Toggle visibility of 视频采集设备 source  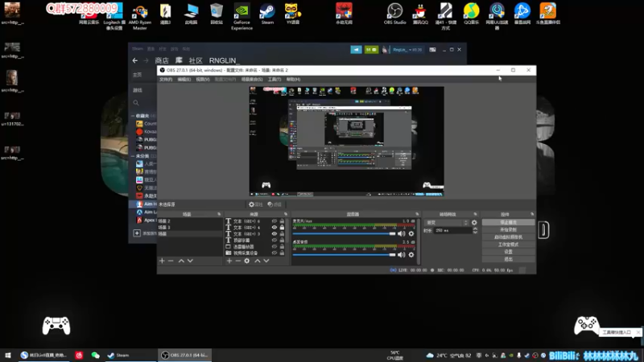click(275, 253)
